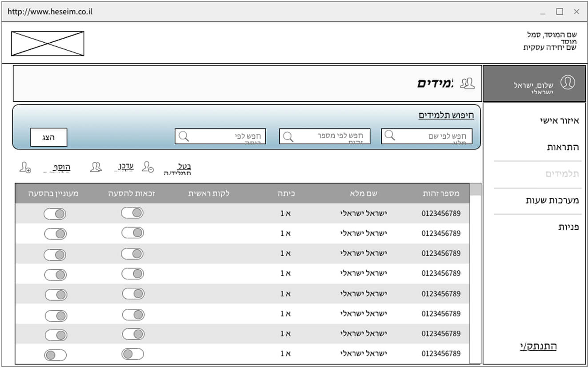The image size is (588, 368).
Task: Click magnifier in search by ID number field
Action: (288, 136)
